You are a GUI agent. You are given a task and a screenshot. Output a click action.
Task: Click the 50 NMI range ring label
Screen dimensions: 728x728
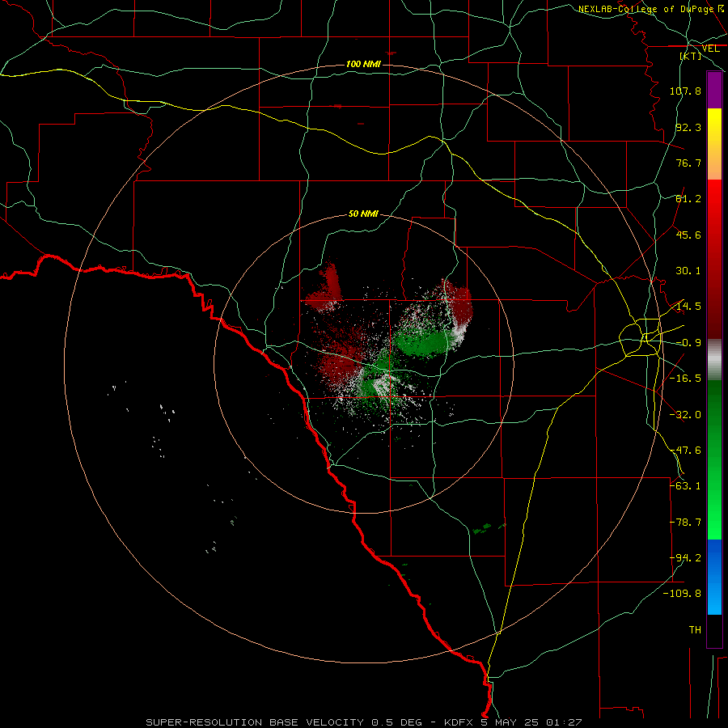[x=363, y=214]
